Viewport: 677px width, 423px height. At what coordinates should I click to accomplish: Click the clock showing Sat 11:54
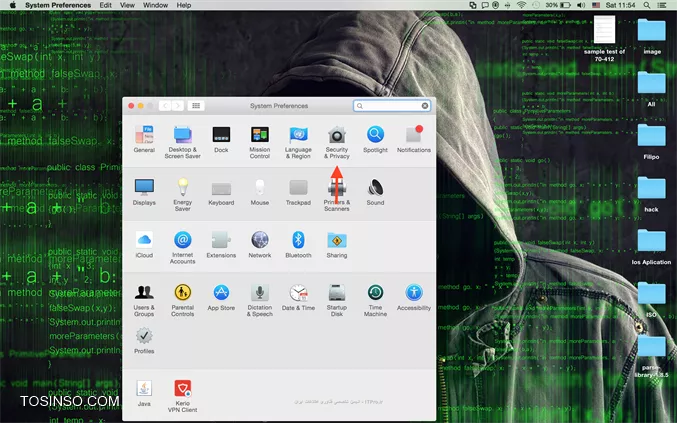tap(620, 5)
